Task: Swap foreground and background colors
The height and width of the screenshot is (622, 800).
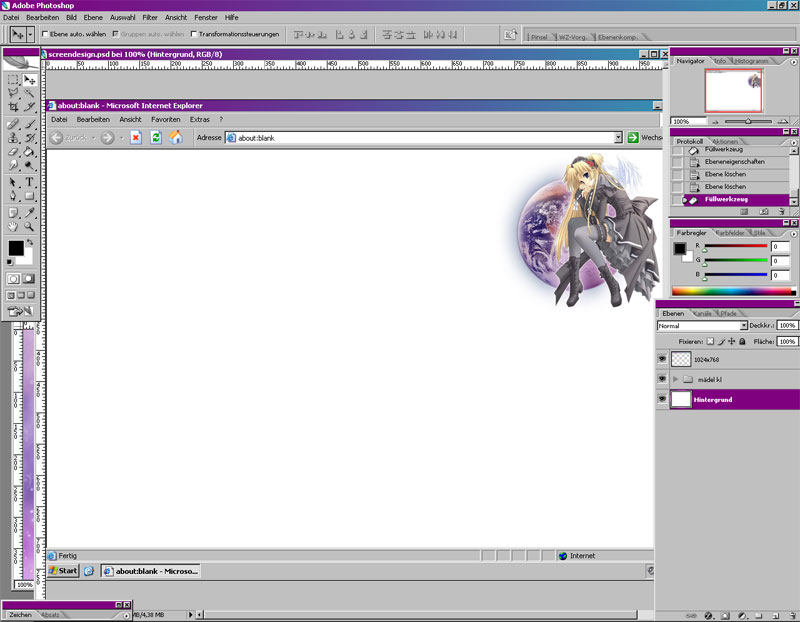Action: 30,242
